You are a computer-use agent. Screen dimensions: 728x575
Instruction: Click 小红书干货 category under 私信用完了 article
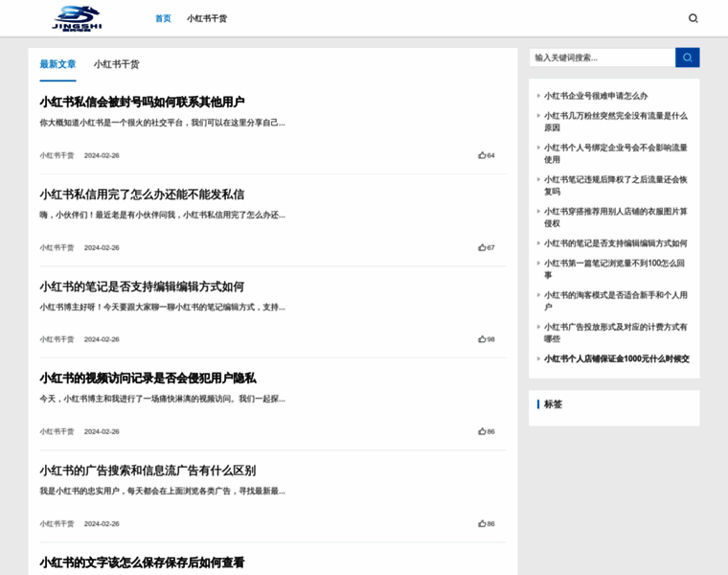click(x=57, y=247)
